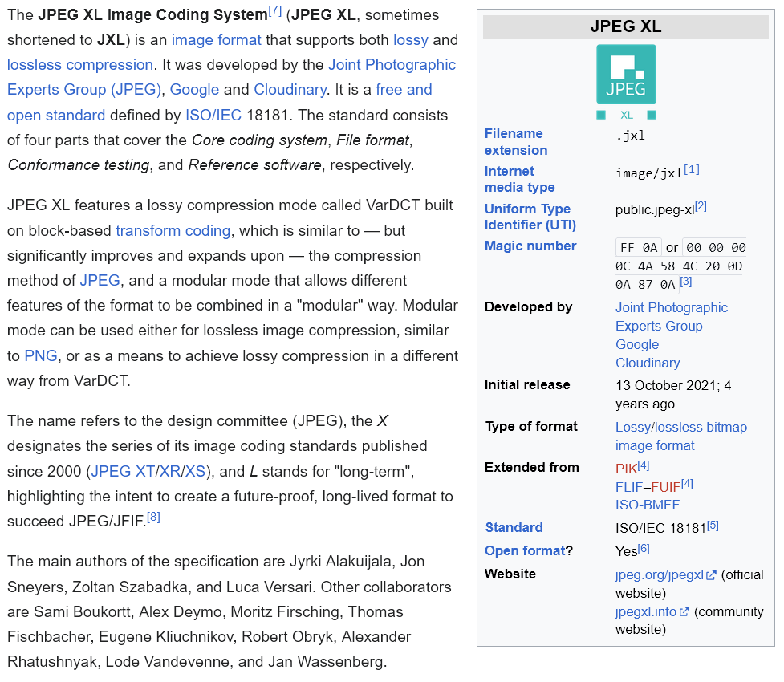Open 'Internet media type' infobox label link
Image resolution: width=784 pixels, height=682 pixels.
tap(519, 179)
